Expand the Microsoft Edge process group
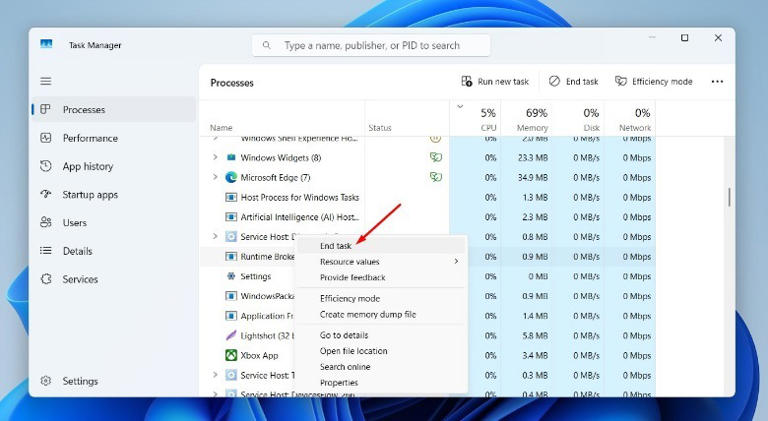The width and height of the screenshot is (768, 421). [215, 177]
